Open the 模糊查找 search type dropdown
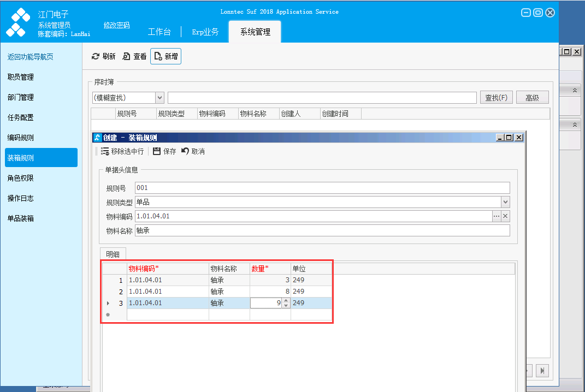The width and height of the screenshot is (585, 392). pos(159,98)
